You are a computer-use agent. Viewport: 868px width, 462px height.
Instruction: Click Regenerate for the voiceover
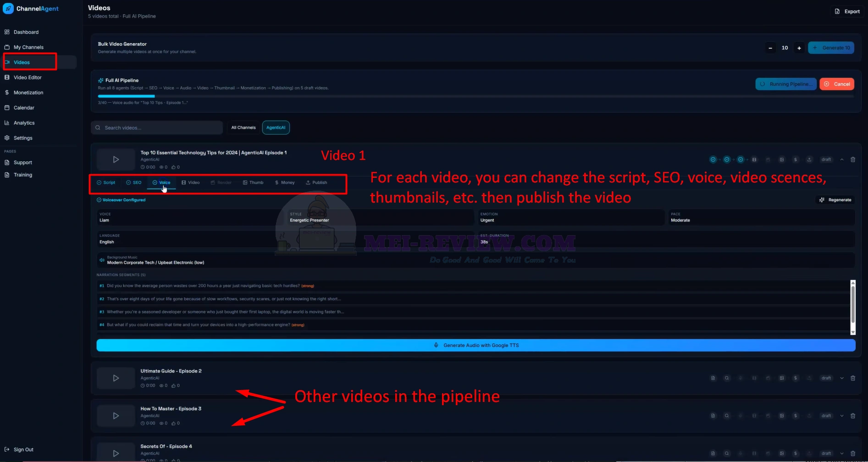[x=835, y=200]
